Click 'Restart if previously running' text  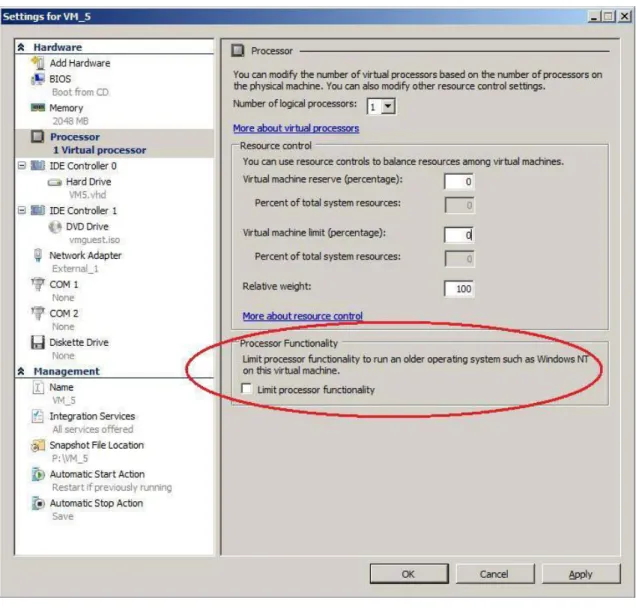[112, 487]
